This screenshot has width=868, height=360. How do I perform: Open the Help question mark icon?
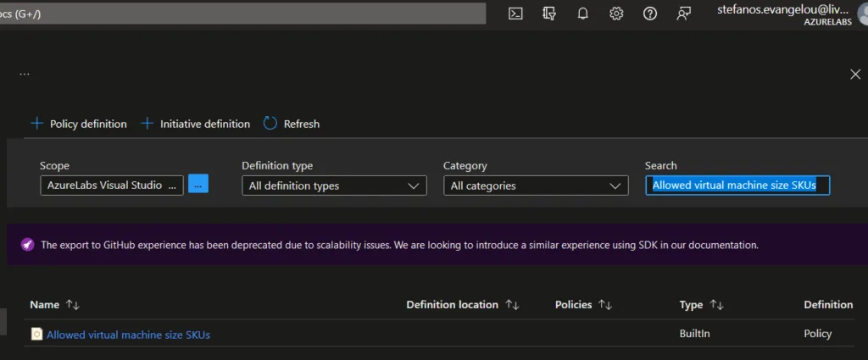[650, 14]
